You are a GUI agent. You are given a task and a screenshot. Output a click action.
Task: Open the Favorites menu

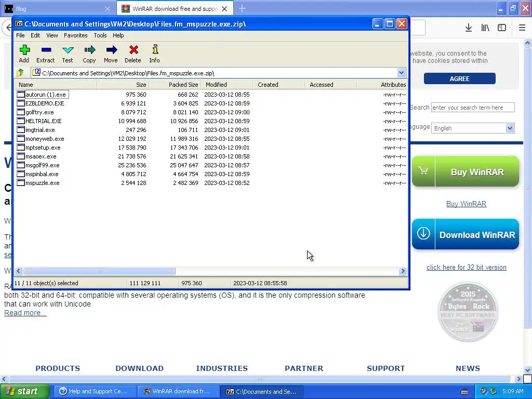[x=76, y=35]
